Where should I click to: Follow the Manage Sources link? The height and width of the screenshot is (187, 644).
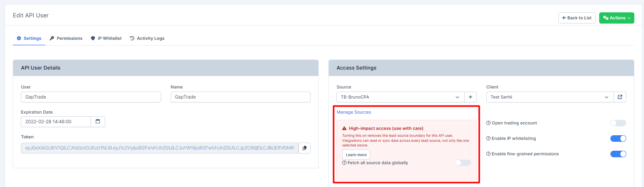click(353, 112)
